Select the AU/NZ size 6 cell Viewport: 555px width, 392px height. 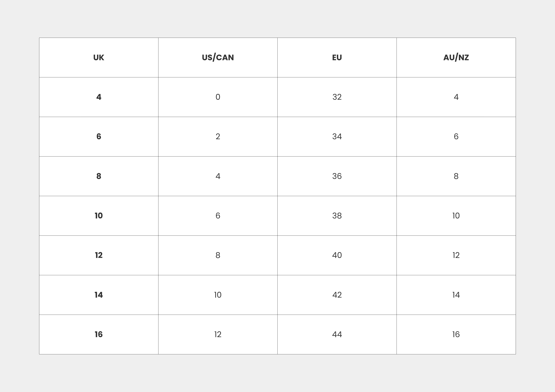pos(456,137)
